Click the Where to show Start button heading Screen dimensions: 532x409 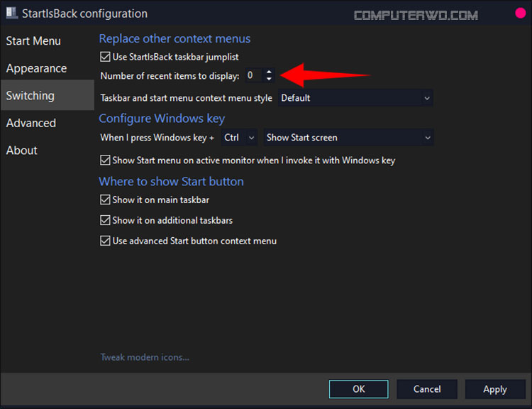click(172, 181)
